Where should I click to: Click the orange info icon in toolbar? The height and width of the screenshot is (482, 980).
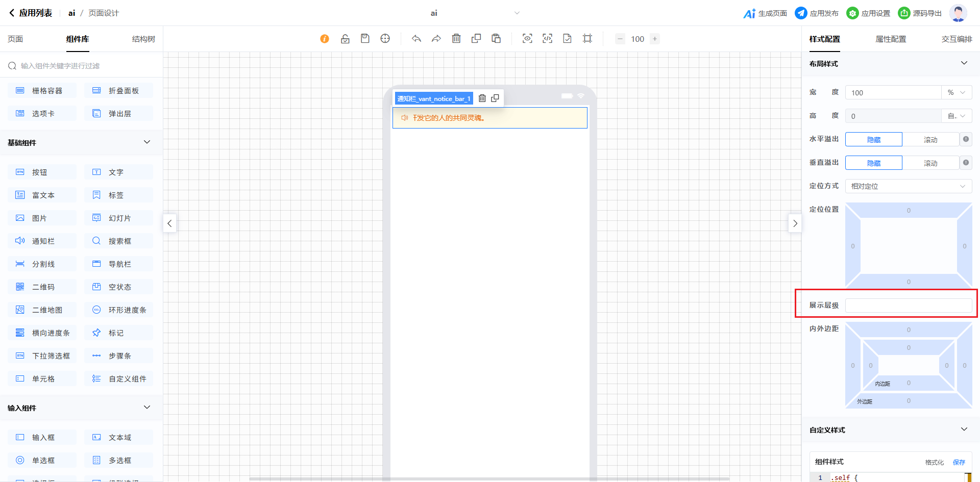point(325,39)
